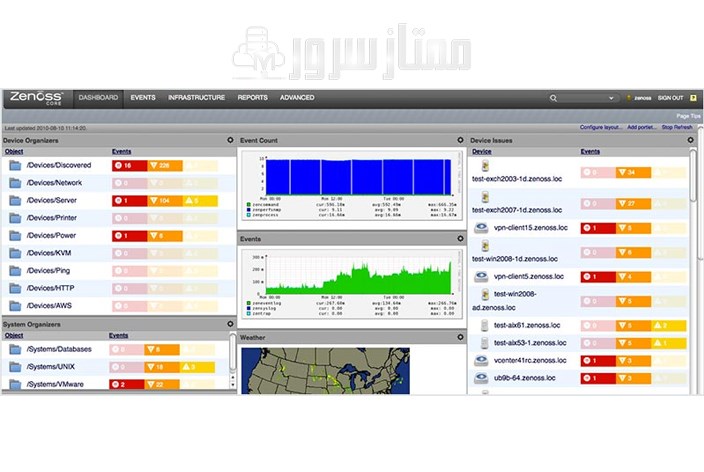The height and width of the screenshot is (472, 704).
Task: Open Device Organizers portlet settings gear
Action: pos(230,140)
